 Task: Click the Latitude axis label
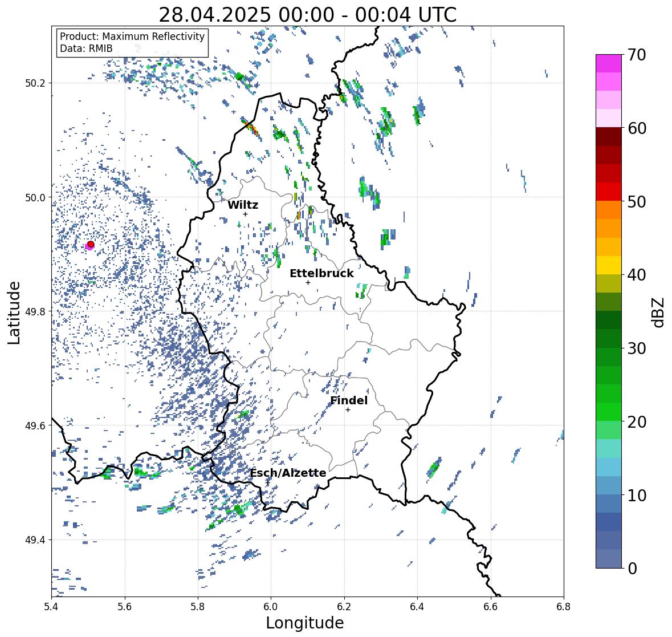pyautogui.click(x=14, y=313)
